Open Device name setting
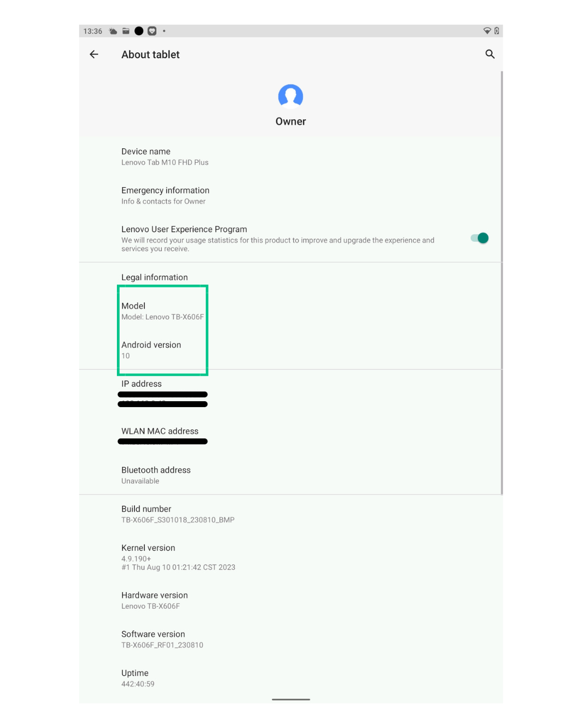This screenshot has height=728, width=582. 290,156
